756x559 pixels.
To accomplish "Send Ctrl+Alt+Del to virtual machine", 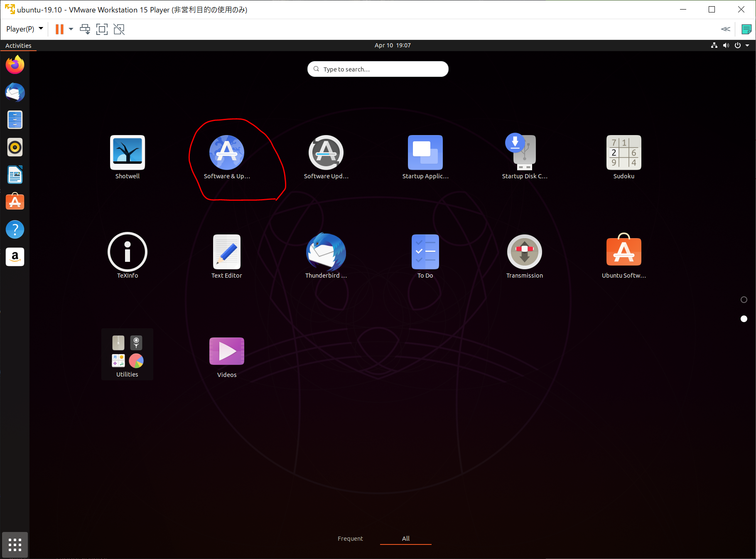I will tap(85, 29).
